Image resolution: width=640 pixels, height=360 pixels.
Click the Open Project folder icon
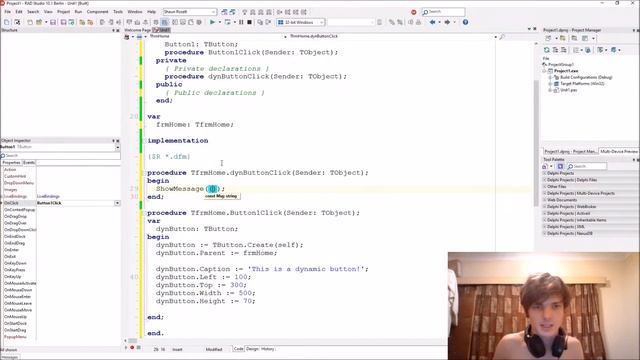click(39, 22)
